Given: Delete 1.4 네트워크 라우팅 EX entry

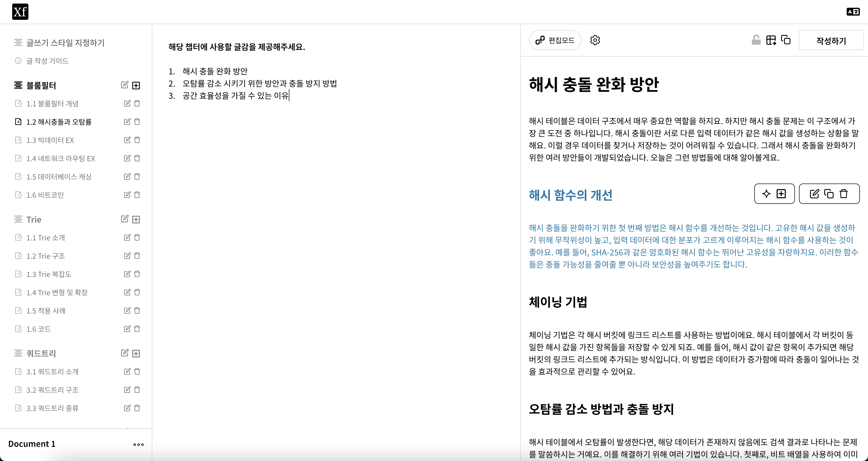Looking at the screenshot, I should [137, 158].
